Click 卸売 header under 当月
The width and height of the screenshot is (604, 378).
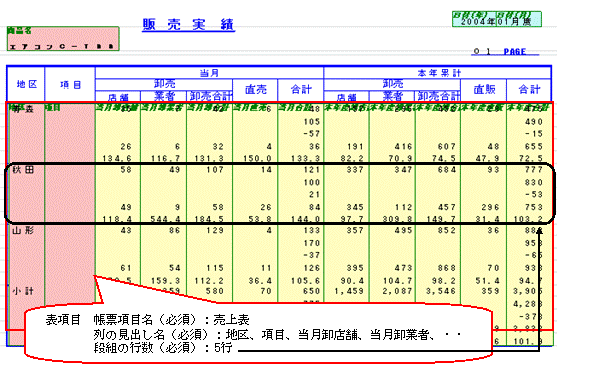[x=164, y=84]
